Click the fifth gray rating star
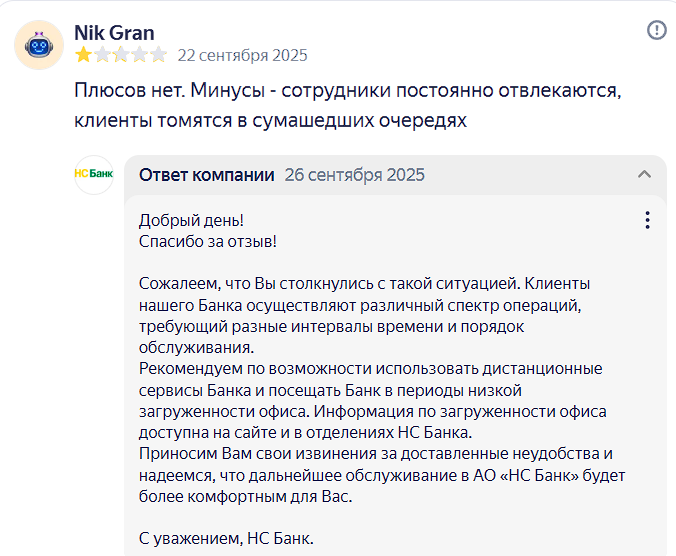This screenshot has height=556, width=676. tap(159, 55)
